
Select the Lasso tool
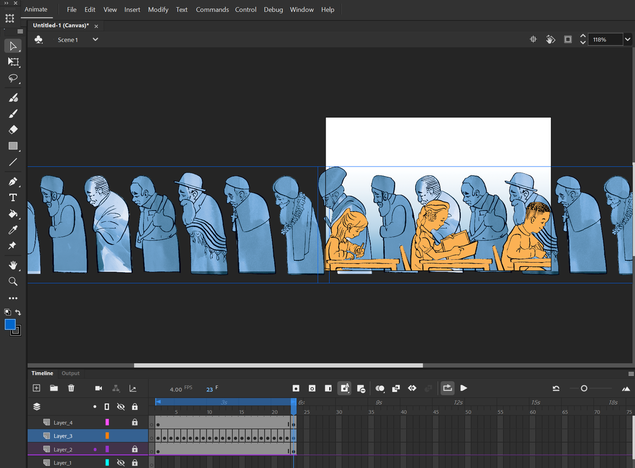pos(13,78)
